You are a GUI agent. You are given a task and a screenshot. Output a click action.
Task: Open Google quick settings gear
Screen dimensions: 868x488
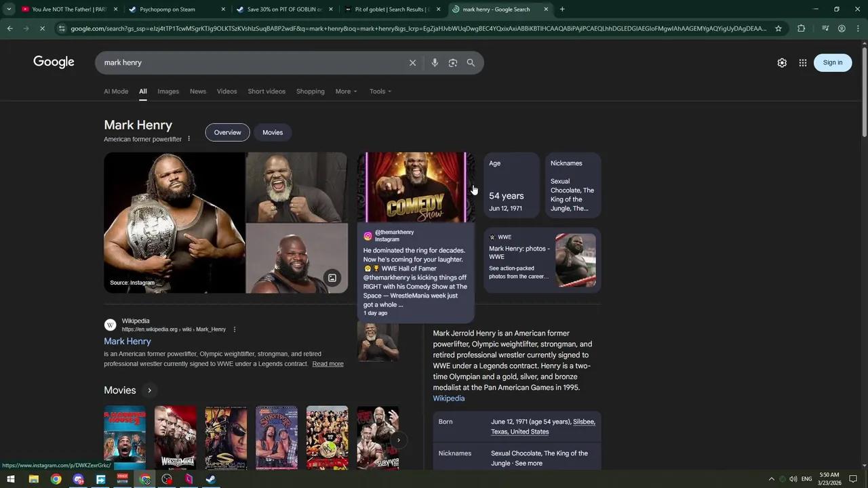click(782, 62)
